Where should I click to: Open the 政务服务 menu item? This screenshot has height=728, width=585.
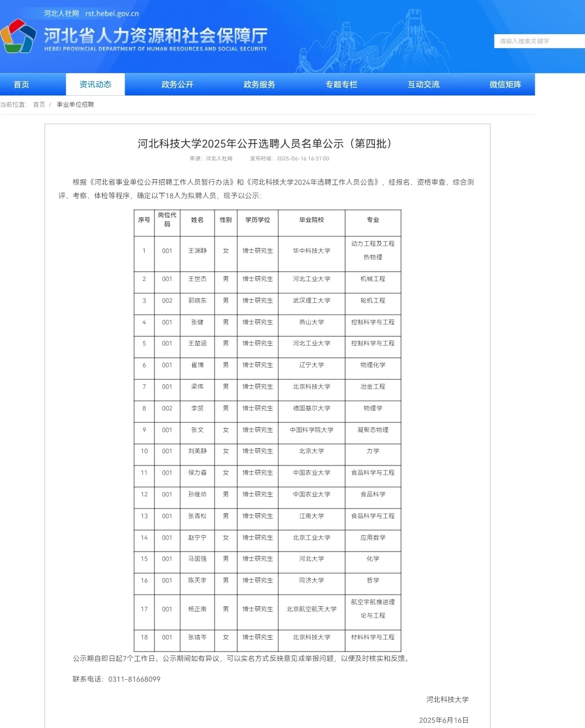(x=259, y=84)
